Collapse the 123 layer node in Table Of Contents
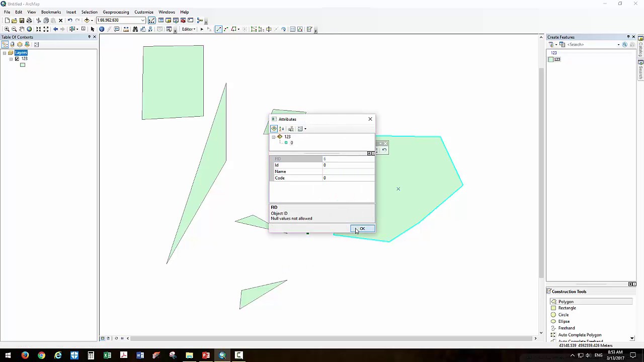The width and height of the screenshot is (644, 362). [x=11, y=59]
